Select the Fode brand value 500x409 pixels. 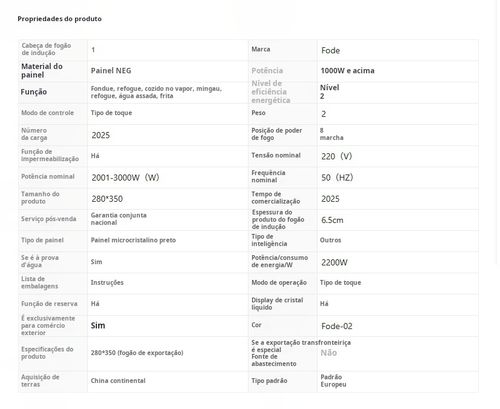click(x=330, y=50)
